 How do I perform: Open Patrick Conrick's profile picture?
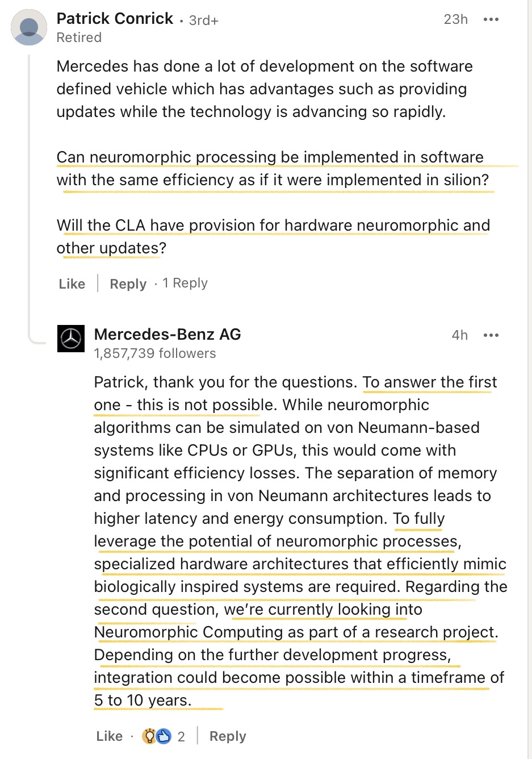[29, 28]
